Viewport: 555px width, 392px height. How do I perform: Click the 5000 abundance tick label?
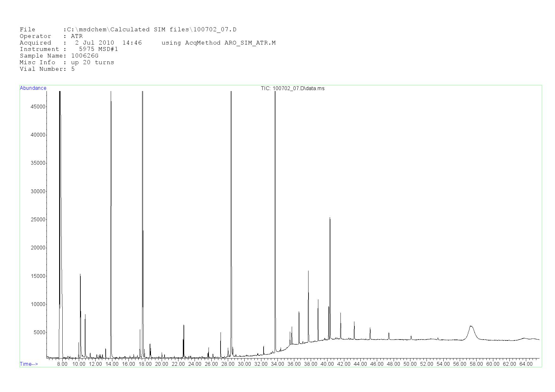click(39, 333)
